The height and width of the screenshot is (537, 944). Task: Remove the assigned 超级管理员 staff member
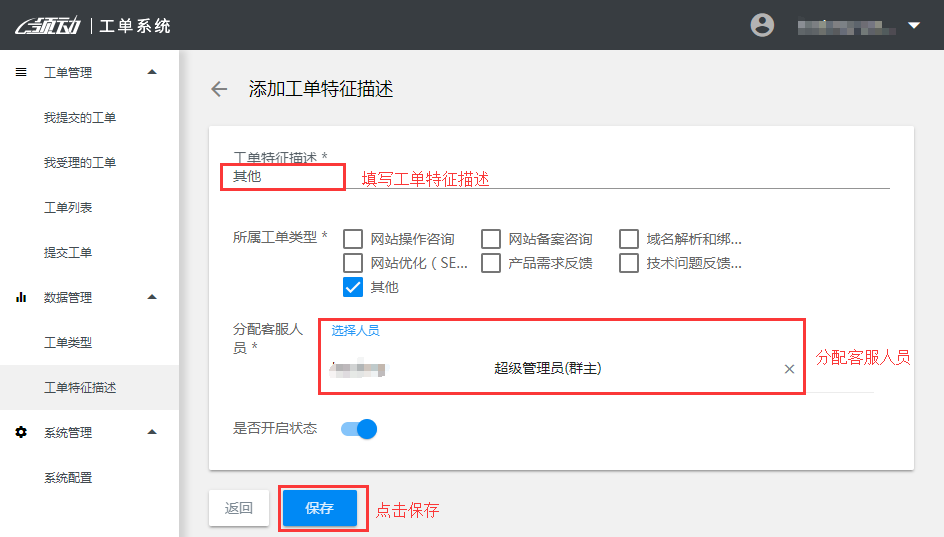tap(789, 369)
